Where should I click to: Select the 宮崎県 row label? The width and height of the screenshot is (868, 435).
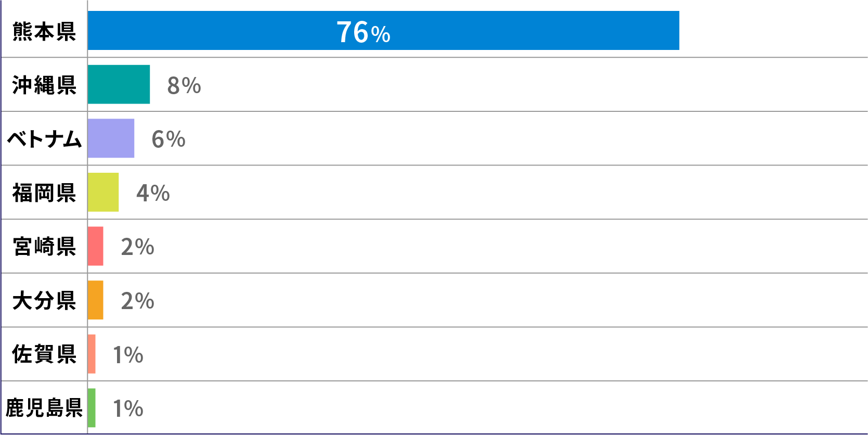click(44, 247)
